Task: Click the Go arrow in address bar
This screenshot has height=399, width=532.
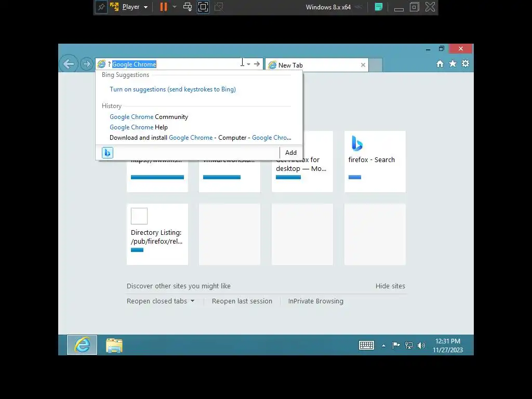Action: click(x=257, y=64)
